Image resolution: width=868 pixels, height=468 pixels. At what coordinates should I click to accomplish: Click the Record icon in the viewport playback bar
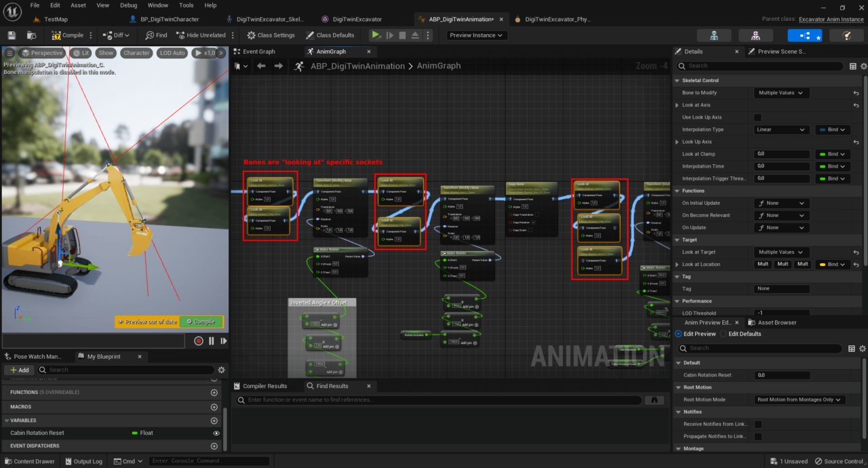[x=198, y=342]
